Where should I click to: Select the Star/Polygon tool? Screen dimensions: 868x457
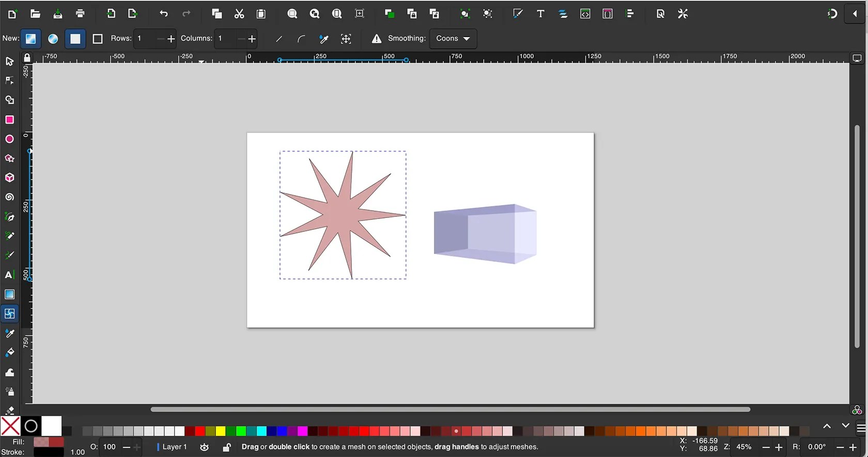(9, 159)
